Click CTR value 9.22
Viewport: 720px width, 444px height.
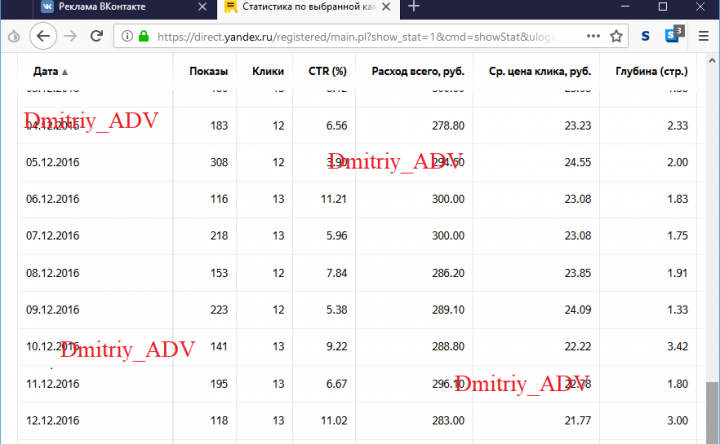[x=337, y=347]
